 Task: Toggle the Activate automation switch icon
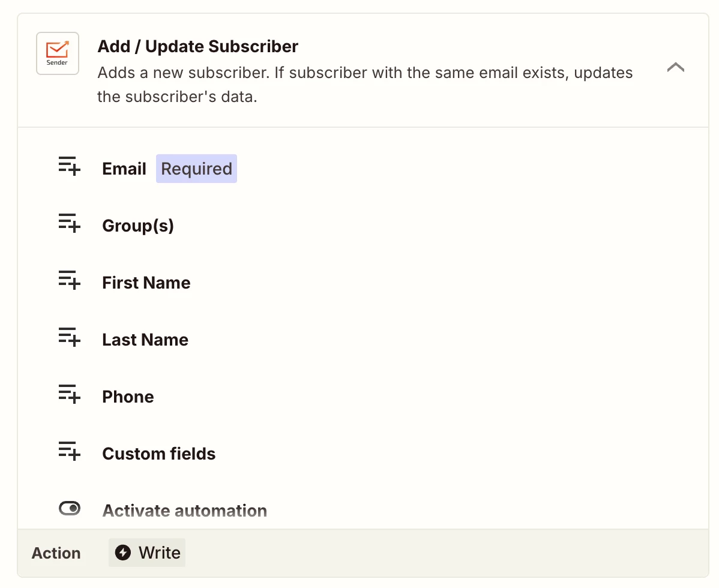[x=69, y=508]
